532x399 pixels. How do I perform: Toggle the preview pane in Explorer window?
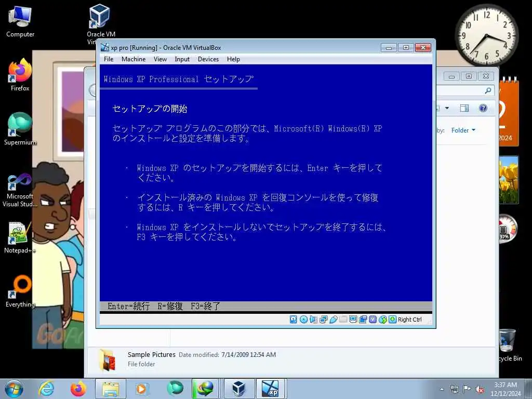(x=464, y=108)
